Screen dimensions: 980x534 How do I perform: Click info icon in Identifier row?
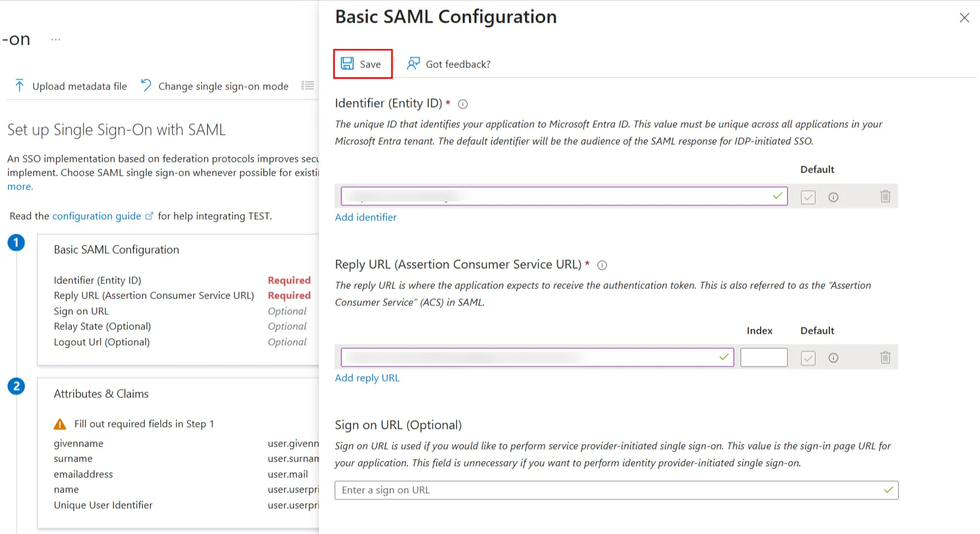833,197
